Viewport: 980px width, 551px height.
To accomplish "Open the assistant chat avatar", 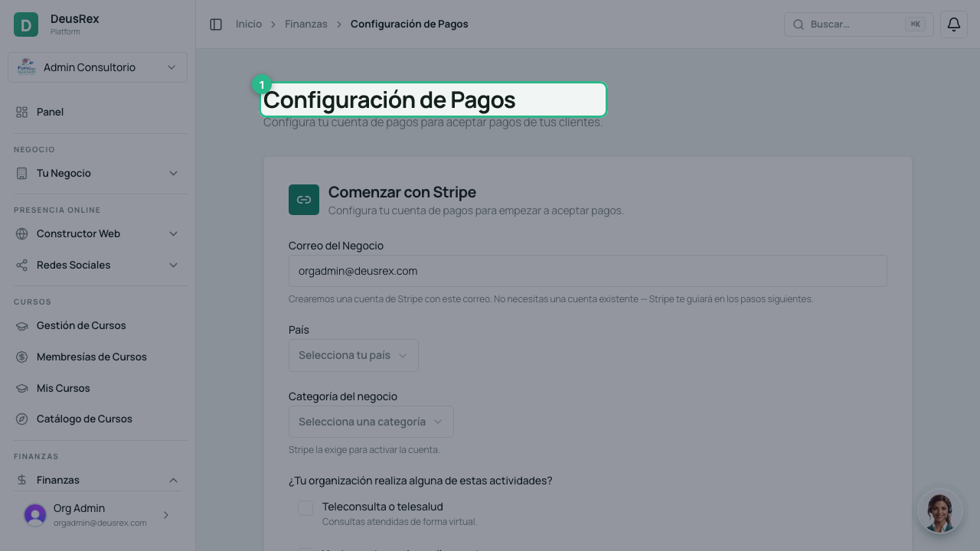I will (940, 512).
